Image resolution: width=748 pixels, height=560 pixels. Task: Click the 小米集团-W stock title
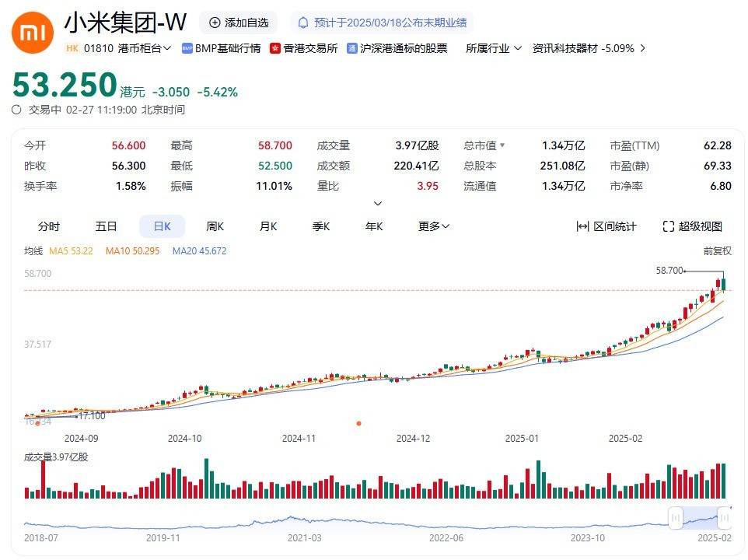[125, 23]
